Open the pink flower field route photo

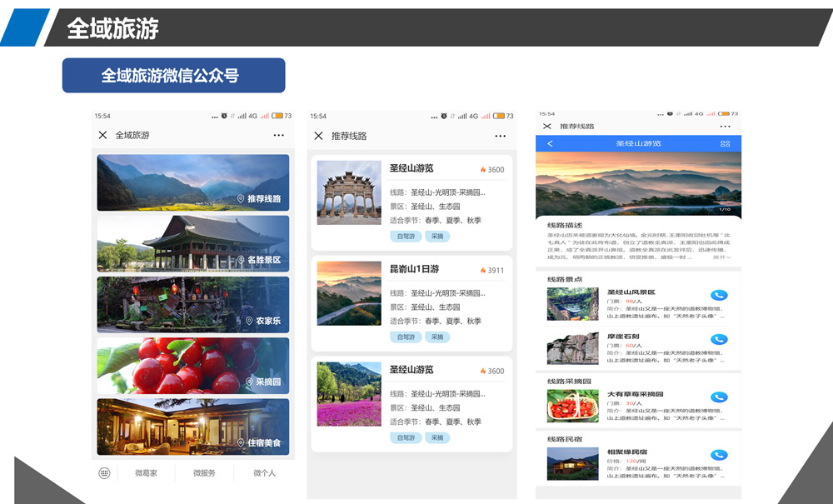click(349, 394)
